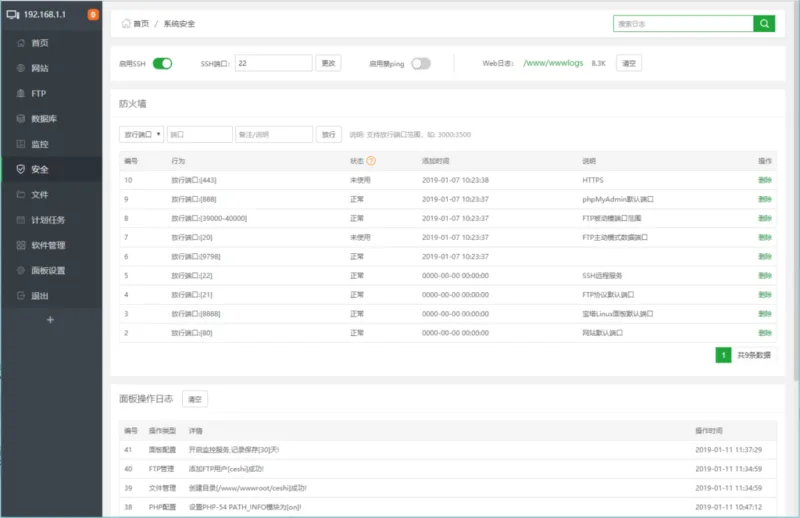Click 放行 button to allow port

coord(329,134)
